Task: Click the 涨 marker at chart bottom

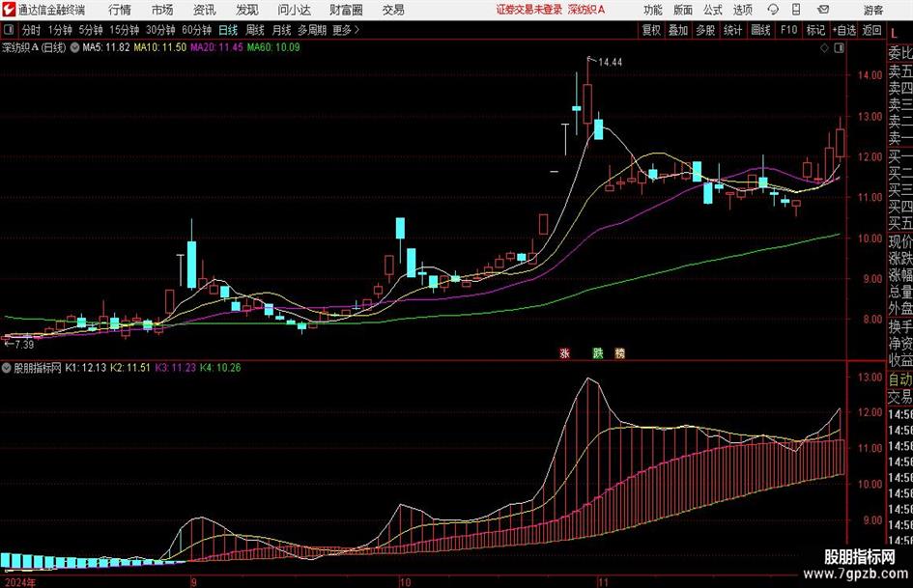Action: point(564,352)
